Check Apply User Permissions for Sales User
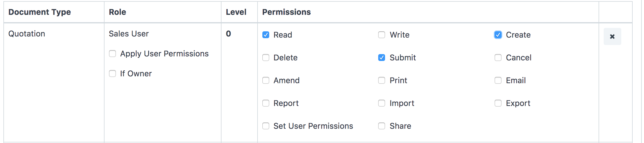This screenshot has height=143, width=644. click(112, 54)
